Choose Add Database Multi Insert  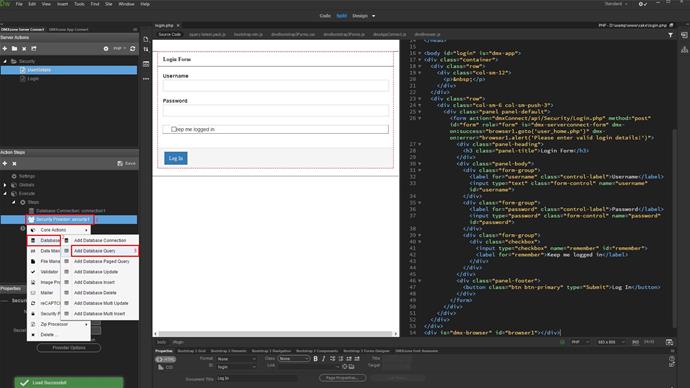(x=99, y=314)
